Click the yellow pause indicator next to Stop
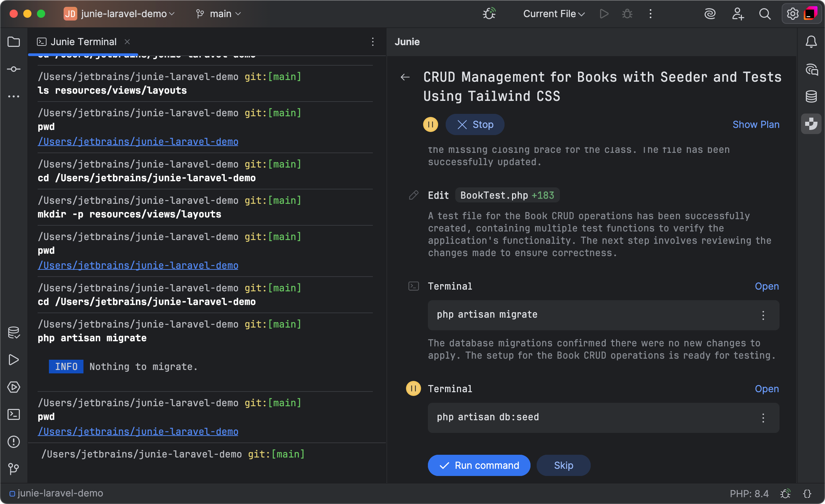 point(431,124)
